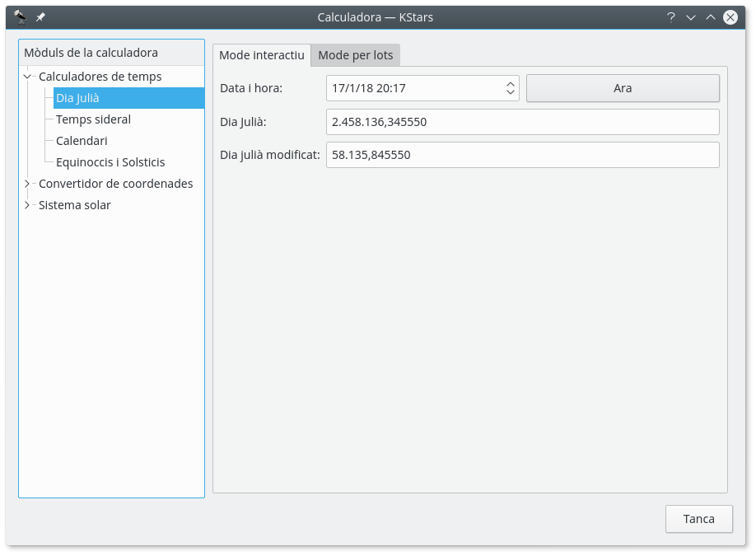Increase date with the up stepper arrow

(511, 83)
